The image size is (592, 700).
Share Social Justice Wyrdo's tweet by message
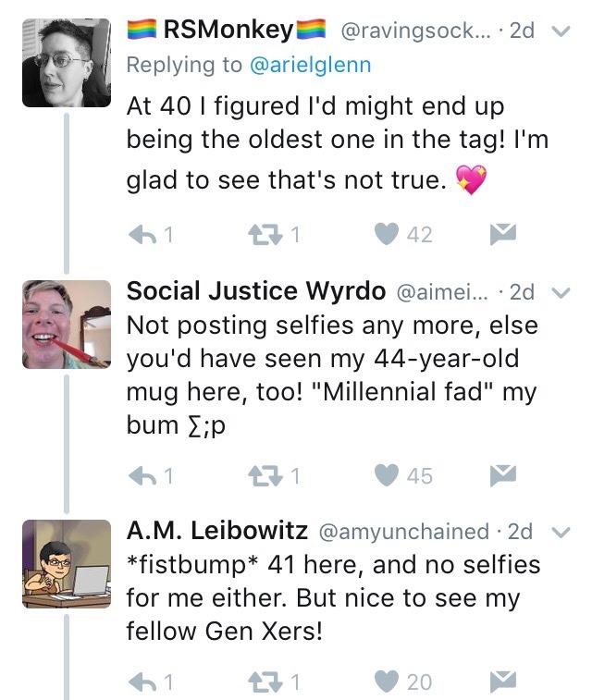501,475
